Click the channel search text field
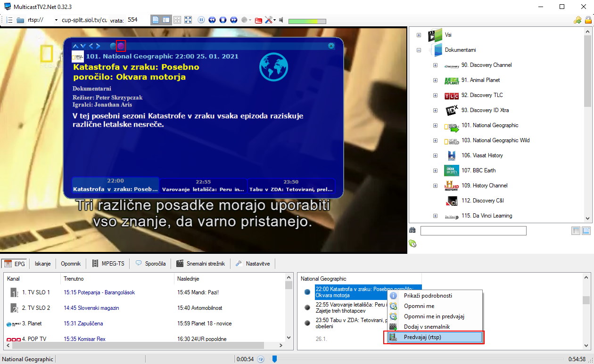Viewport: 594px width, 364px height. pyautogui.click(x=473, y=231)
